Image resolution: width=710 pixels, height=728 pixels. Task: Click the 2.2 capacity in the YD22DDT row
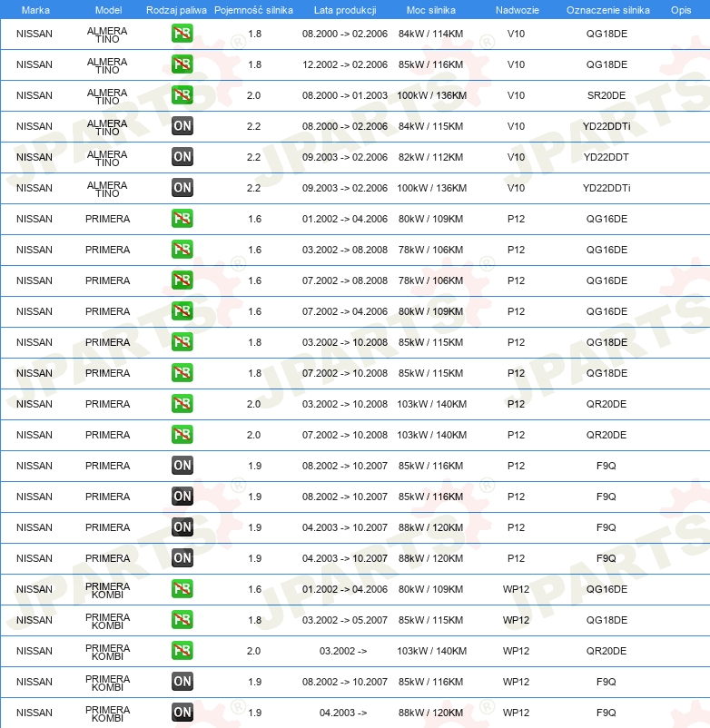coord(253,157)
